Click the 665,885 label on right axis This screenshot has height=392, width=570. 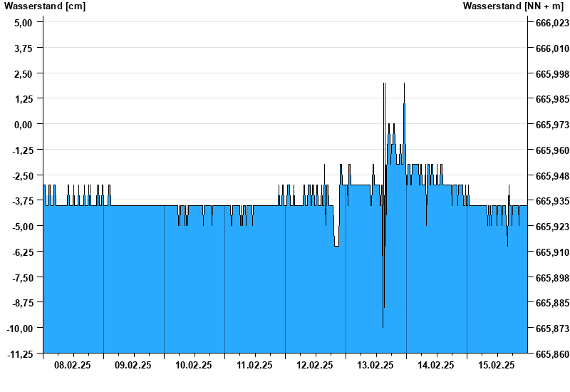coord(553,303)
